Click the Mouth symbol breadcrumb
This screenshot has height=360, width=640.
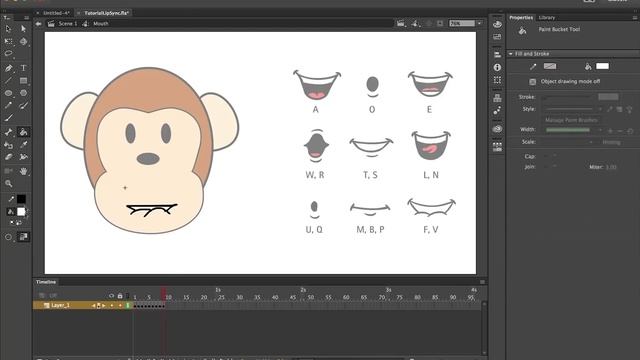tap(101, 24)
